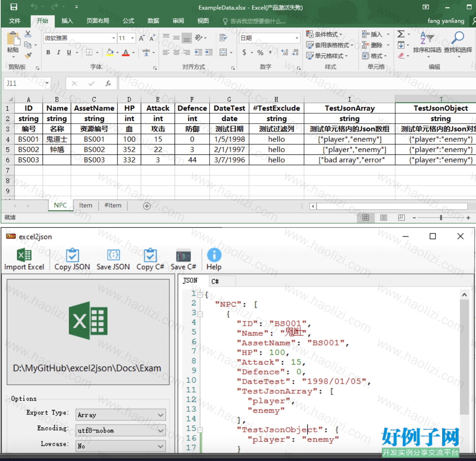Viewport: 476px width, 461px height.
Task: Toggle Wrap Text in the alignment group
Action: coord(223,38)
